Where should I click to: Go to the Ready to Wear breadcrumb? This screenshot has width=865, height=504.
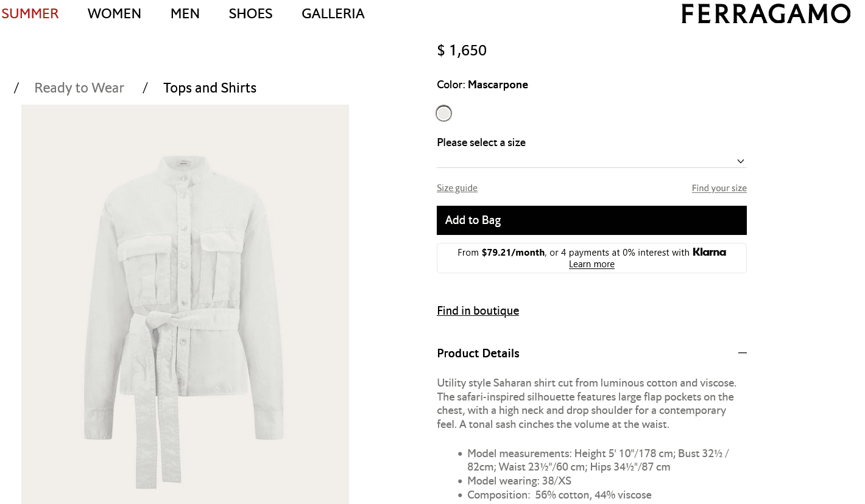(79, 88)
